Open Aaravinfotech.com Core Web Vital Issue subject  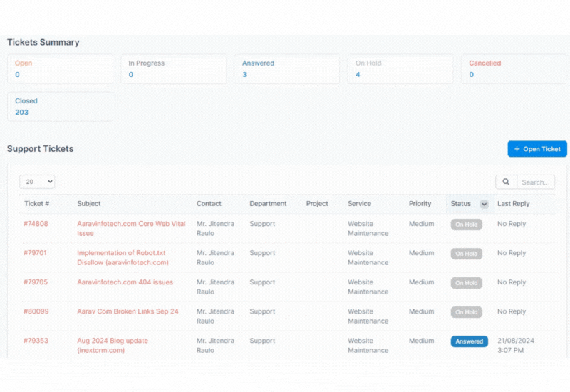click(x=131, y=228)
